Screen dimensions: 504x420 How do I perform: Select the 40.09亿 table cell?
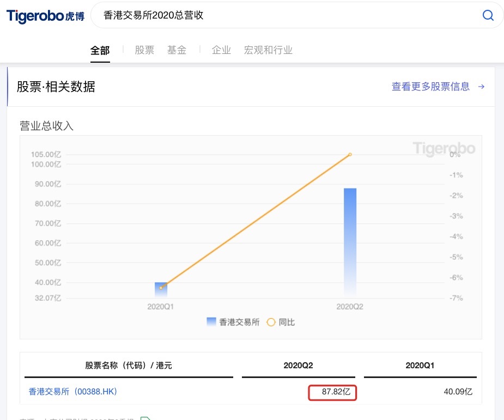click(x=458, y=392)
